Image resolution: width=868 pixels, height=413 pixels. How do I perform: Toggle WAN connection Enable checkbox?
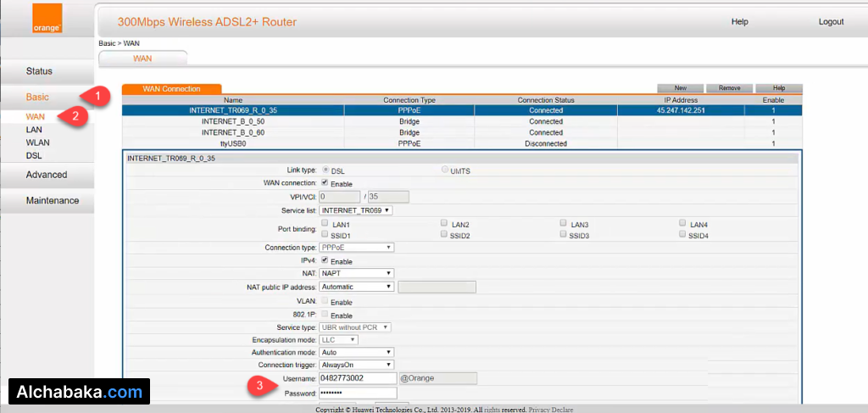[325, 182]
